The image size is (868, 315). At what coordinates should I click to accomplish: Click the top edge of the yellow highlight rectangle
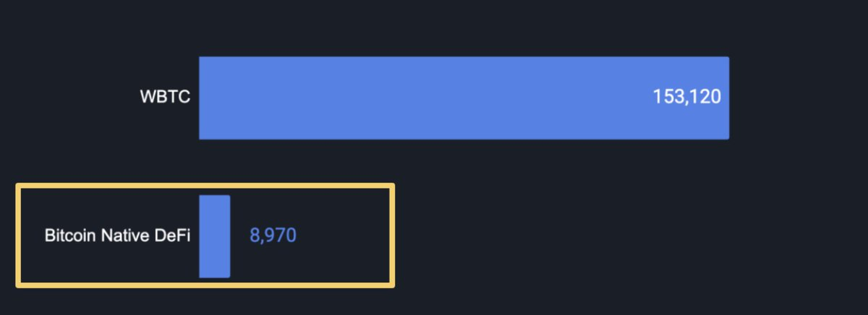(205, 186)
